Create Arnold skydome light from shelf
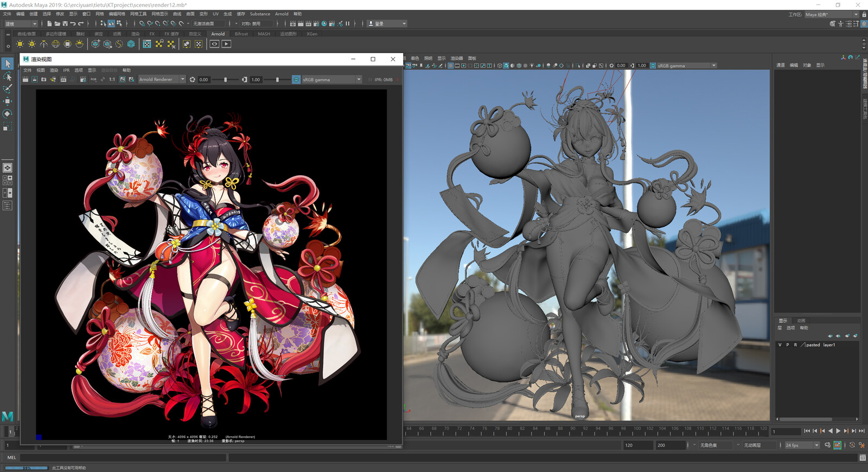868x472 pixels. click(55, 44)
